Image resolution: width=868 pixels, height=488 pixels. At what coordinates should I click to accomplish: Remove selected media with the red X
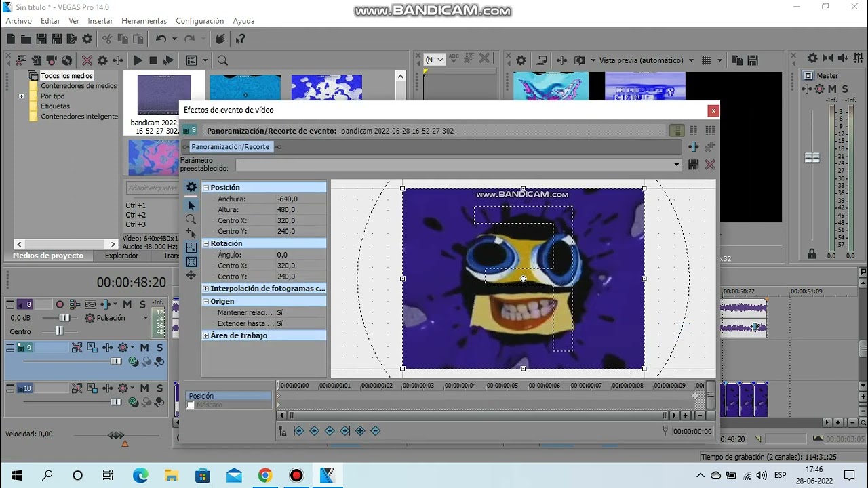pyautogui.click(x=87, y=60)
